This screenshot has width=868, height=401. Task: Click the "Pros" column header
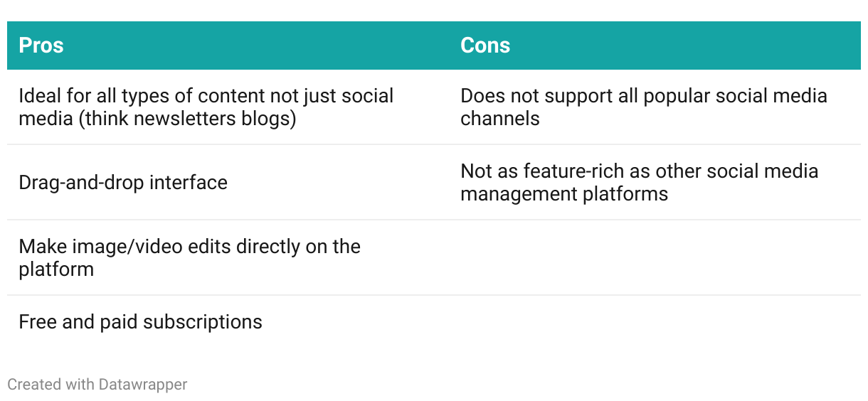[41, 46]
